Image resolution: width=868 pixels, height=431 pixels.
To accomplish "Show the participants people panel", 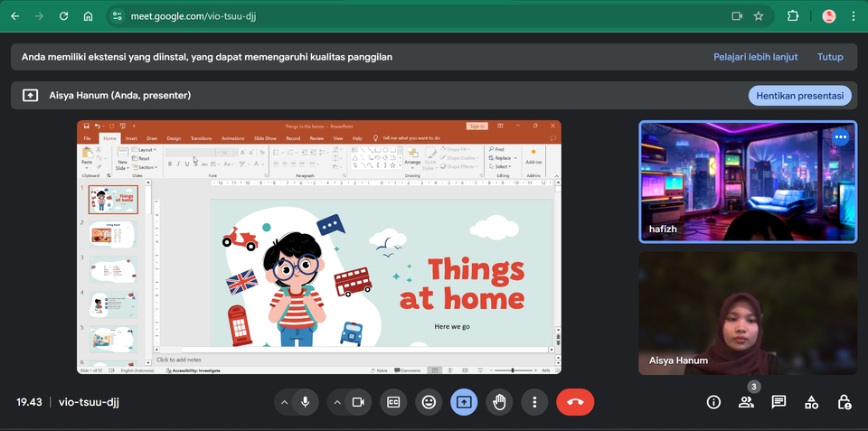I will (x=746, y=402).
